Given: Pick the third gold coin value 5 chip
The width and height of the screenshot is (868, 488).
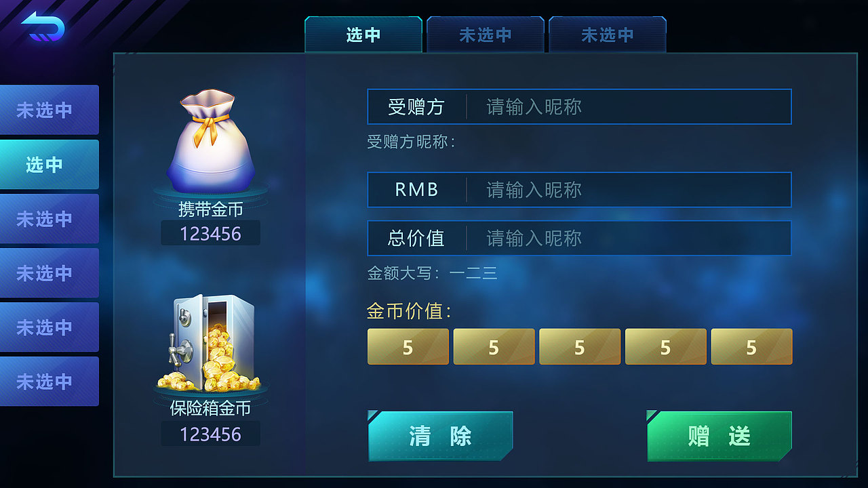Looking at the screenshot, I should pyautogui.click(x=580, y=346).
